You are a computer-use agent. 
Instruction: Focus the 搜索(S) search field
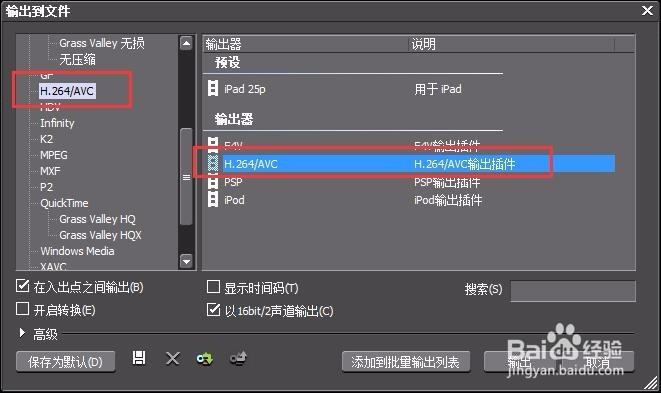coord(573,291)
